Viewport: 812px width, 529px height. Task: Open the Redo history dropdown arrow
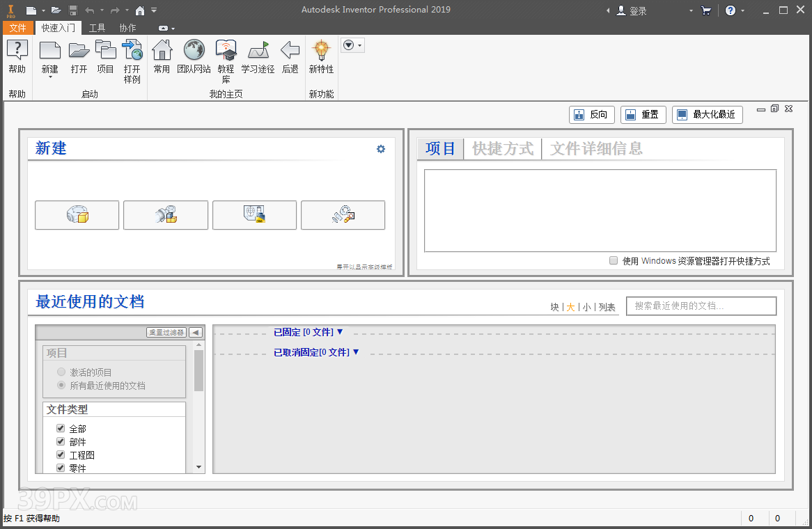pyautogui.click(x=127, y=10)
